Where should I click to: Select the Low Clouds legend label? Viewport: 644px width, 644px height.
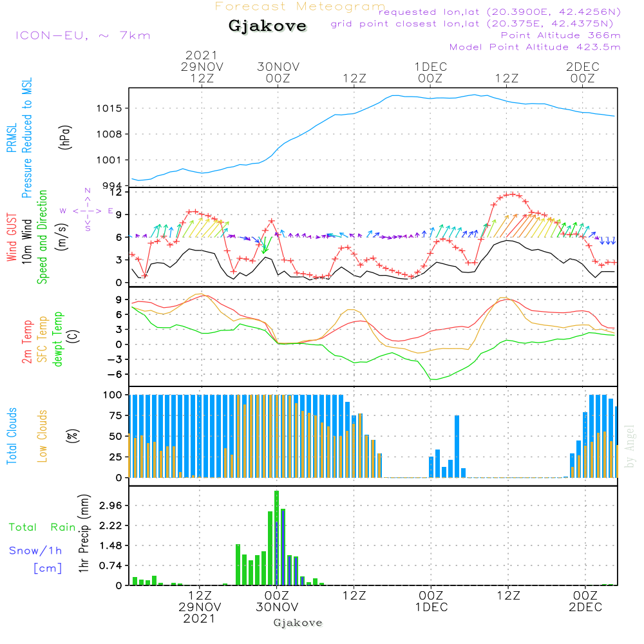[x=43, y=436]
